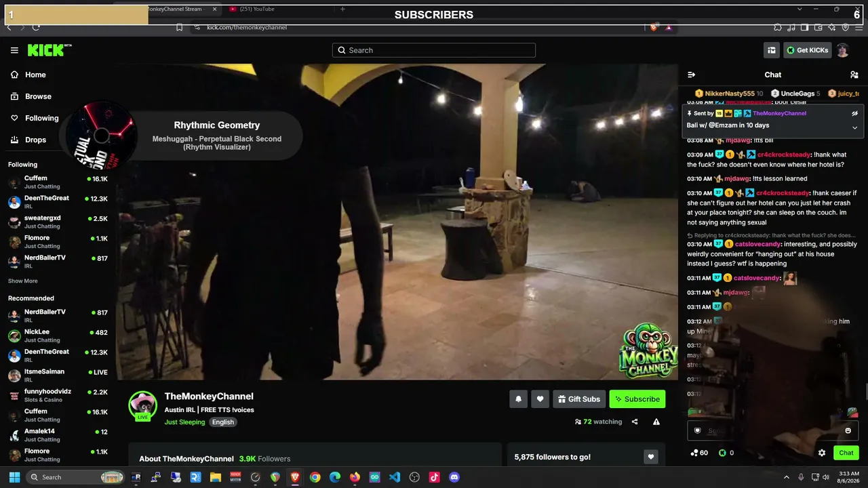Click the chat identity badge icon in message box
The height and width of the screenshot is (488, 868).
point(697,430)
